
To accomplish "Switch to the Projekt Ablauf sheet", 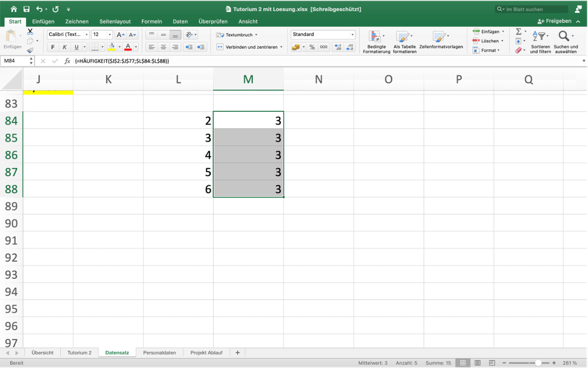I will 206,353.
